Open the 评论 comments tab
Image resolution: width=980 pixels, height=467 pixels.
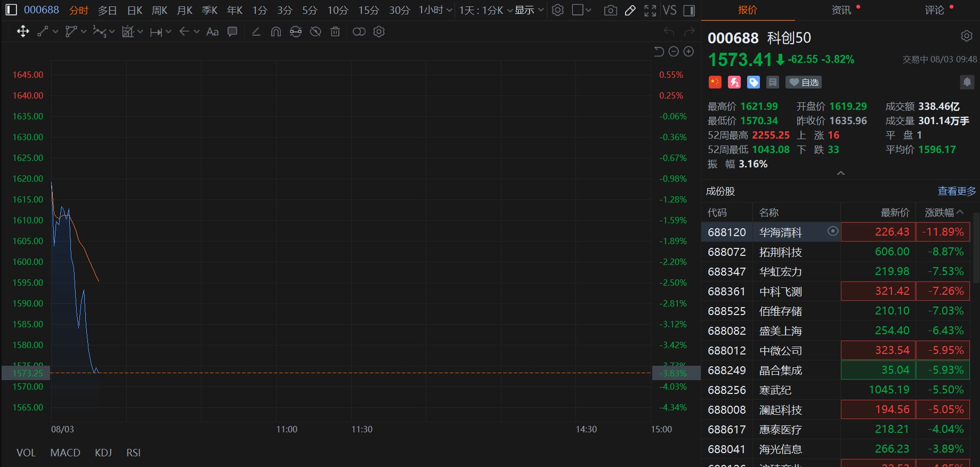934,10
